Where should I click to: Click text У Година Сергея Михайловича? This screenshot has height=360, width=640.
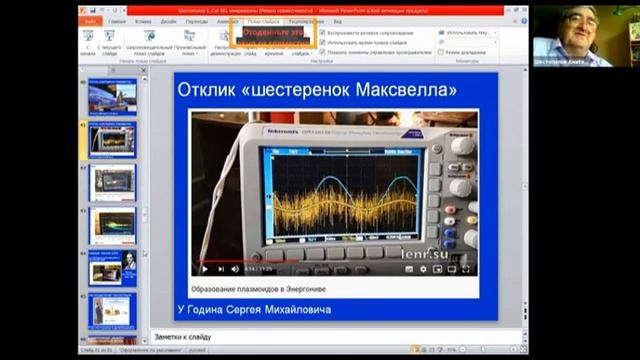254,309
